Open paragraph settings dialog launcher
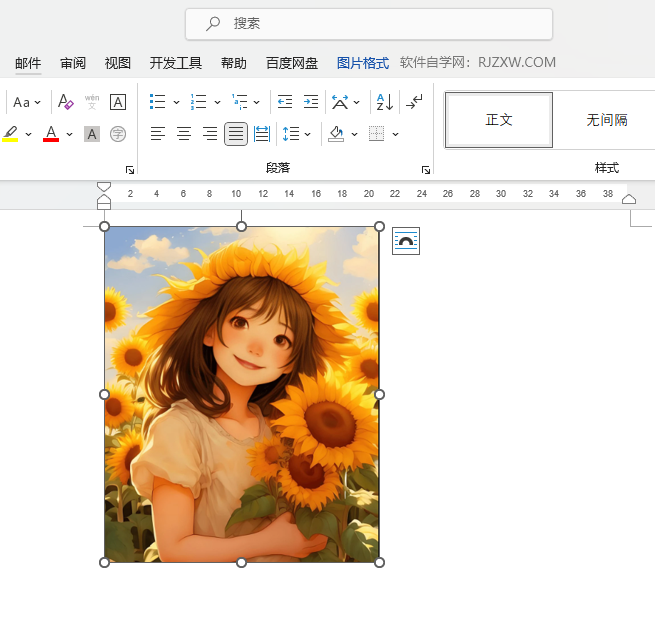 (x=426, y=169)
